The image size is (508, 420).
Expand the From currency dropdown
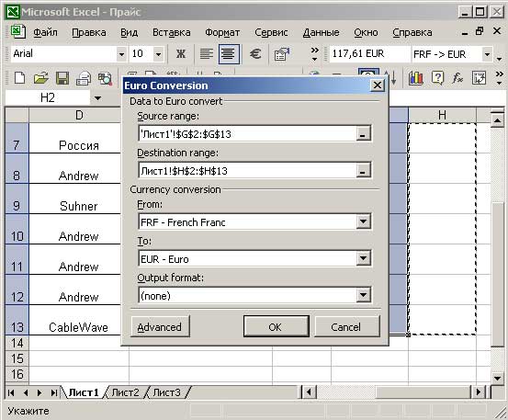click(x=363, y=221)
